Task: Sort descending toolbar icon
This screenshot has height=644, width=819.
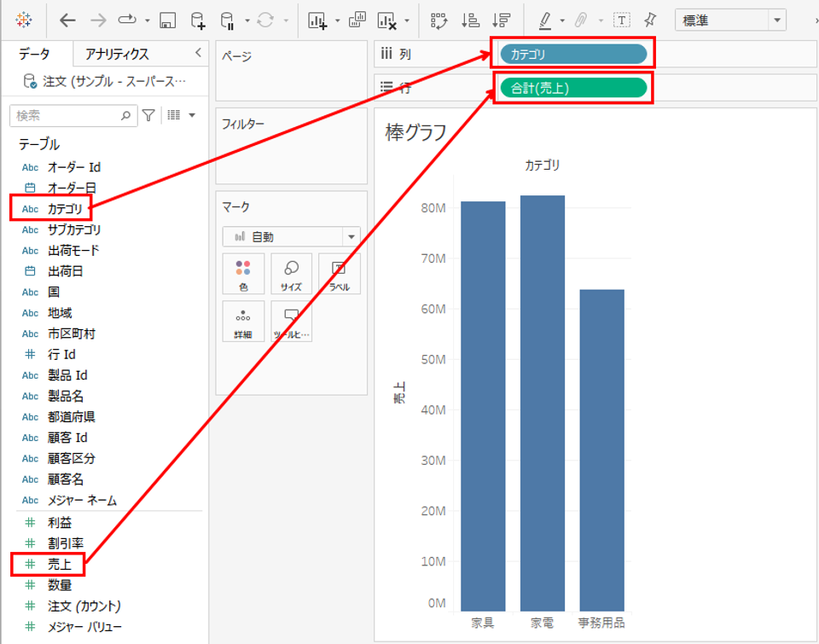Action: (x=501, y=20)
